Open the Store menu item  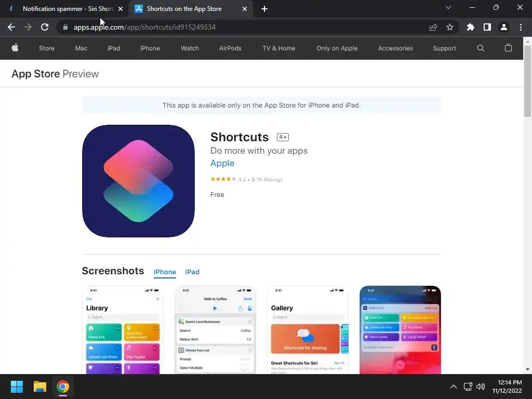point(46,48)
